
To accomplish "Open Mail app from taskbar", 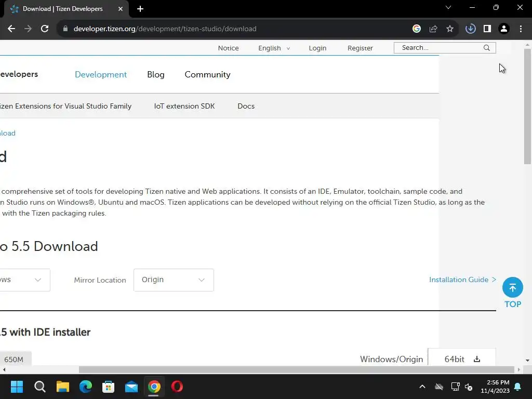I will point(131,387).
